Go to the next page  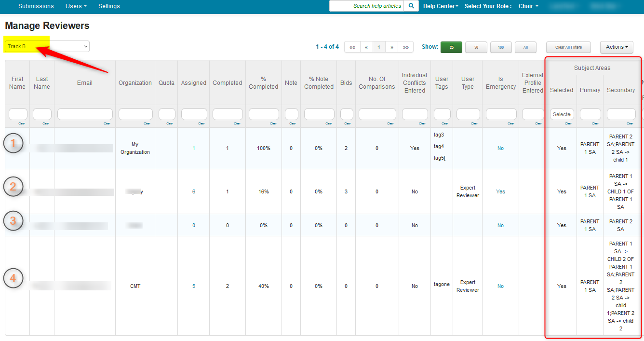(392, 47)
